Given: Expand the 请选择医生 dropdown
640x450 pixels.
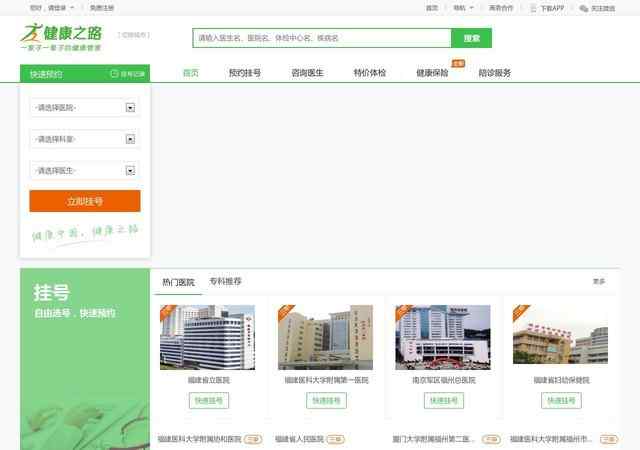Looking at the screenshot, I should pos(130,171).
